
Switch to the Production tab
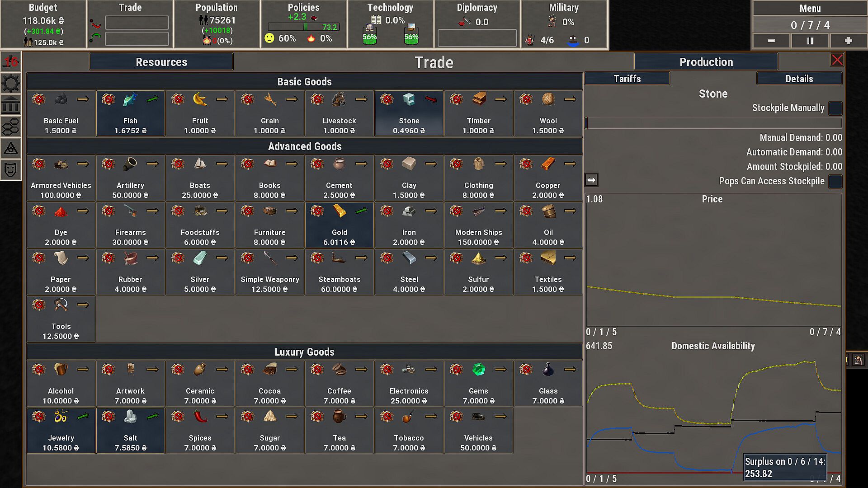706,62
